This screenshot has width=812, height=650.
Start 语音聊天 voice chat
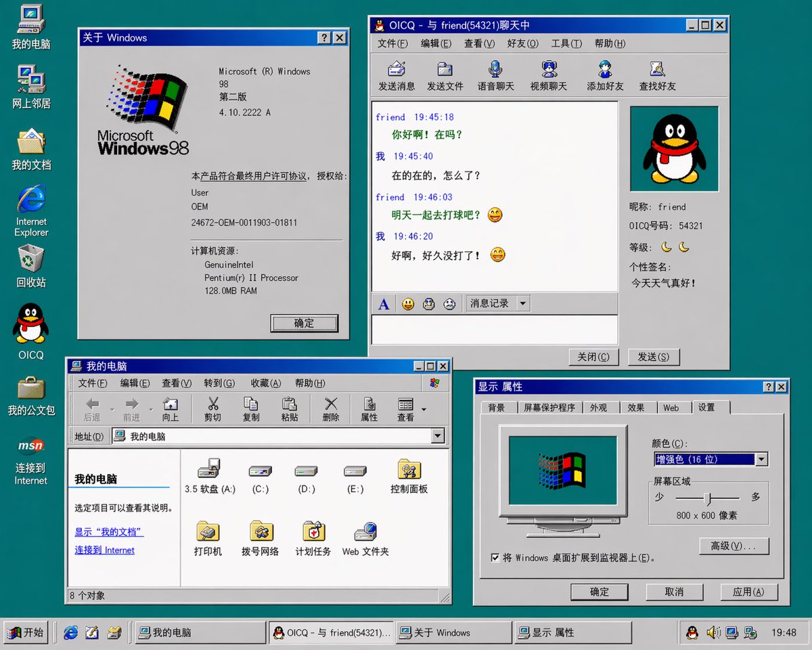(496, 76)
